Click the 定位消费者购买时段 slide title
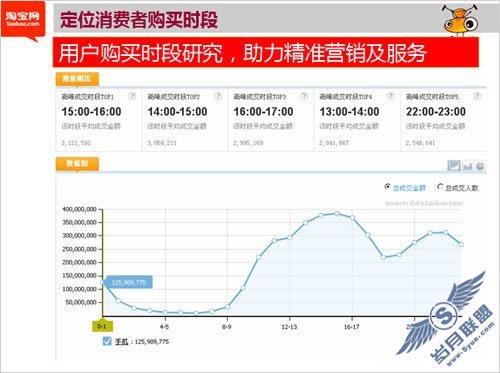Image resolution: width=500 pixels, height=373 pixels. (139, 20)
